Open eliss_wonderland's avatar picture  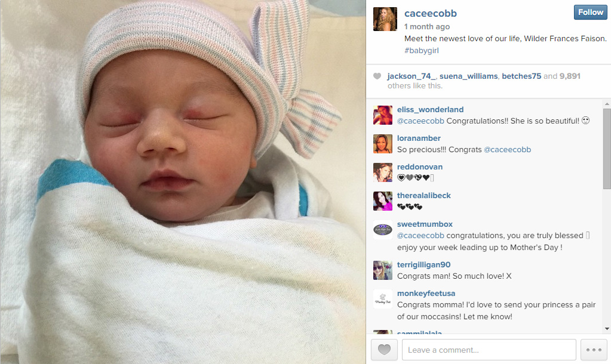coord(383,115)
